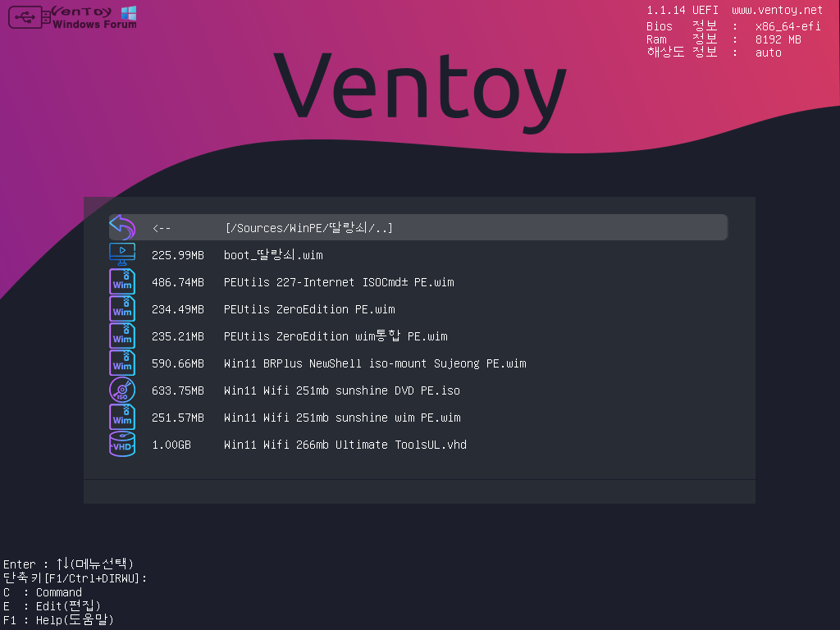The height and width of the screenshot is (630, 840).
Task: Click the x86_64-efi Bios info value
Action: [x=788, y=26]
